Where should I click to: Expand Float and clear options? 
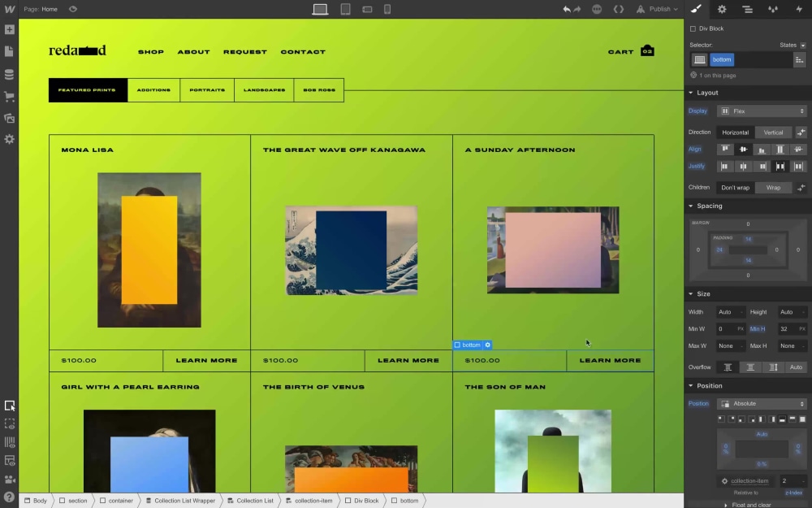[x=747, y=505]
